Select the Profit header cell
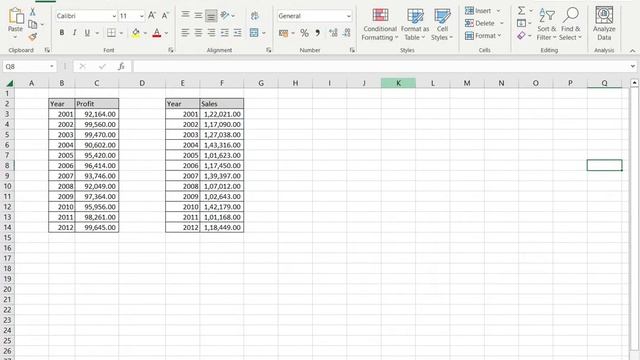The width and height of the screenshot is (640, 360). [97, 104]
